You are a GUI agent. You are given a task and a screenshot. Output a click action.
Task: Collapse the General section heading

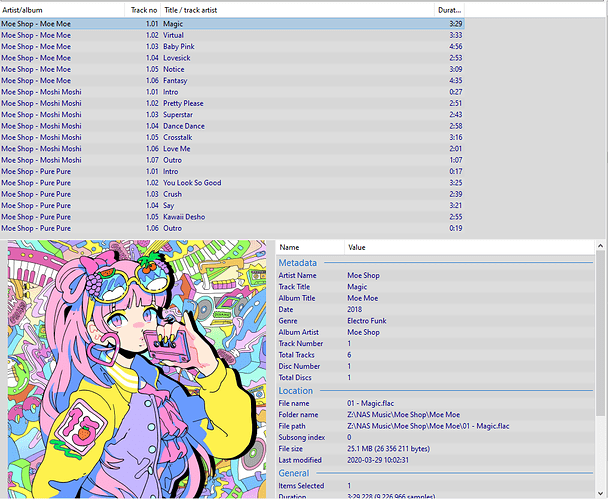(x=294, y=473)
